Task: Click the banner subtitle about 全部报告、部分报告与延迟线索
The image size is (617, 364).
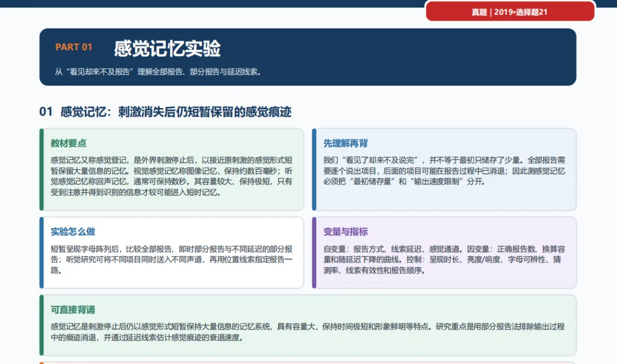Action: [159, 71]
